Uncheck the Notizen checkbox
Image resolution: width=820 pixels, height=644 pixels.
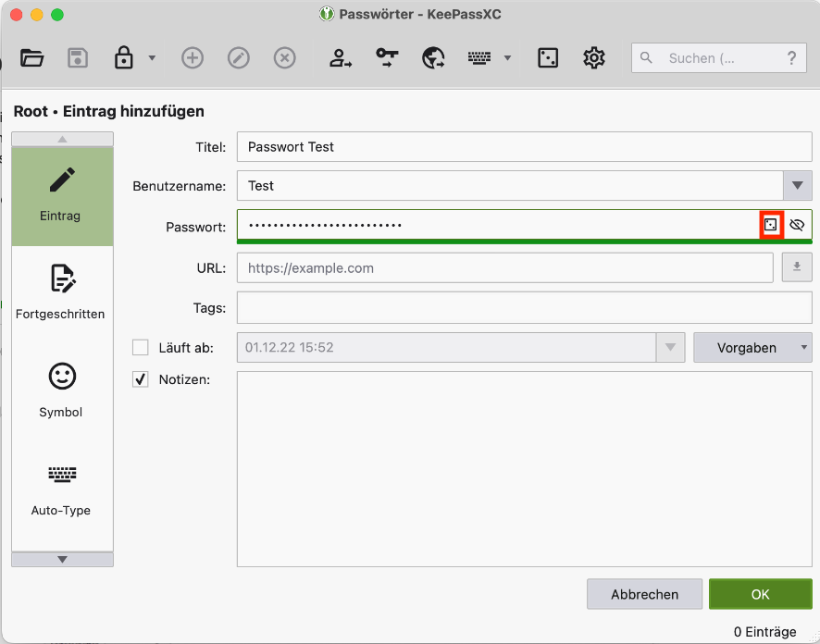141,379
